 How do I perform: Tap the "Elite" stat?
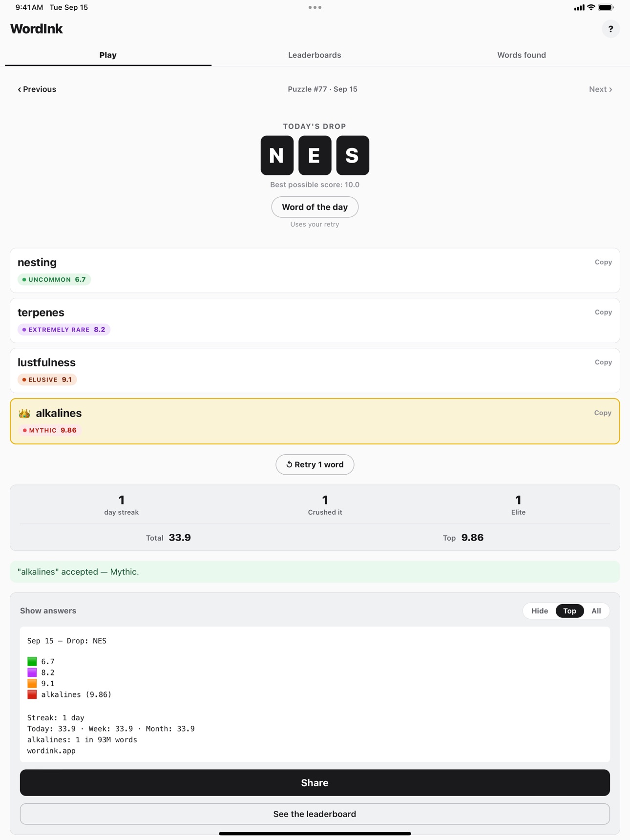(x=518, y=505)
